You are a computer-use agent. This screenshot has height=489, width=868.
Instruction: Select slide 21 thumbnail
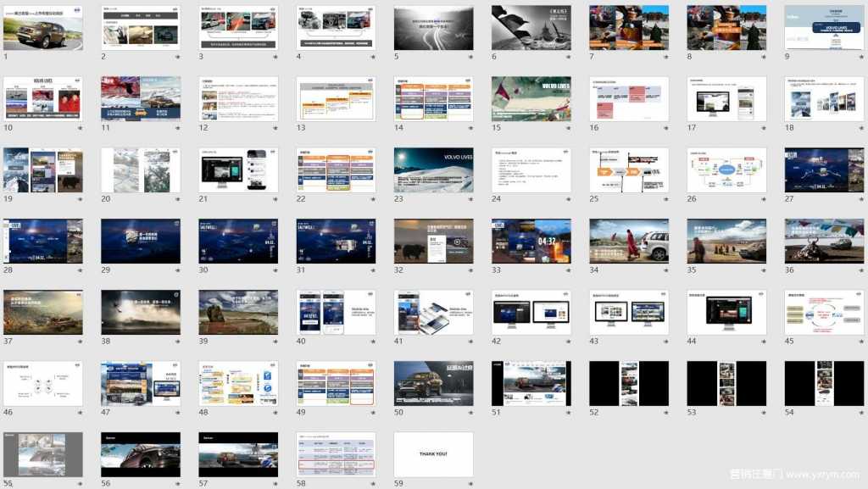click(238, 169)
